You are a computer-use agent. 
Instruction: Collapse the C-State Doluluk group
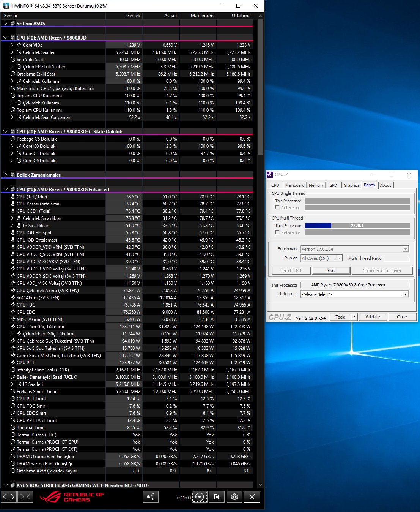click(x=5, y=131)
